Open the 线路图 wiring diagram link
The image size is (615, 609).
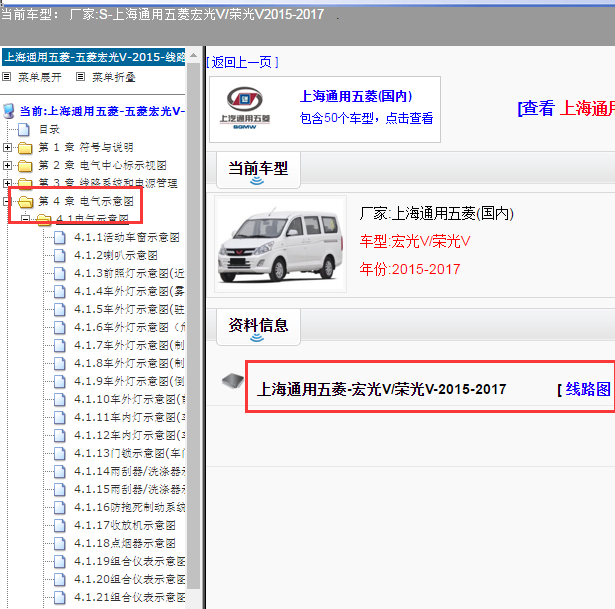(x=588, y=389)
